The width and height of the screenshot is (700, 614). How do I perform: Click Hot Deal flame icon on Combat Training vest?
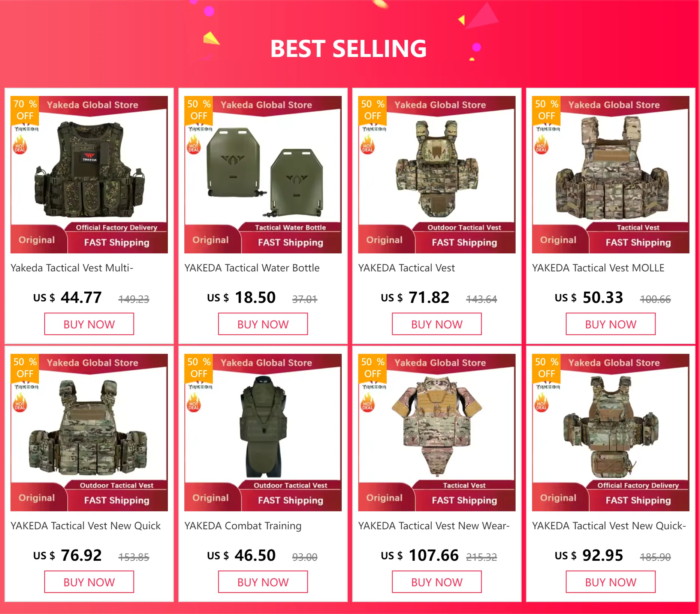[x=194, y=404]
